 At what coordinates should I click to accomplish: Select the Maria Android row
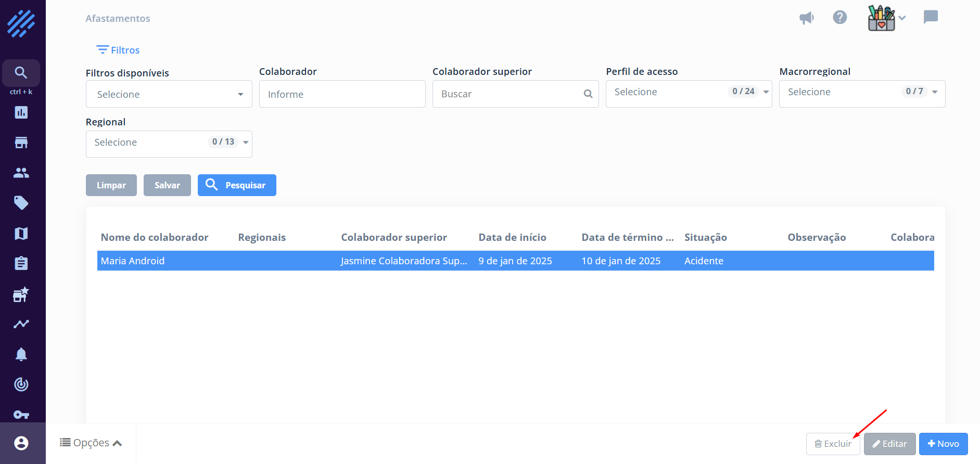pos(516,261)
